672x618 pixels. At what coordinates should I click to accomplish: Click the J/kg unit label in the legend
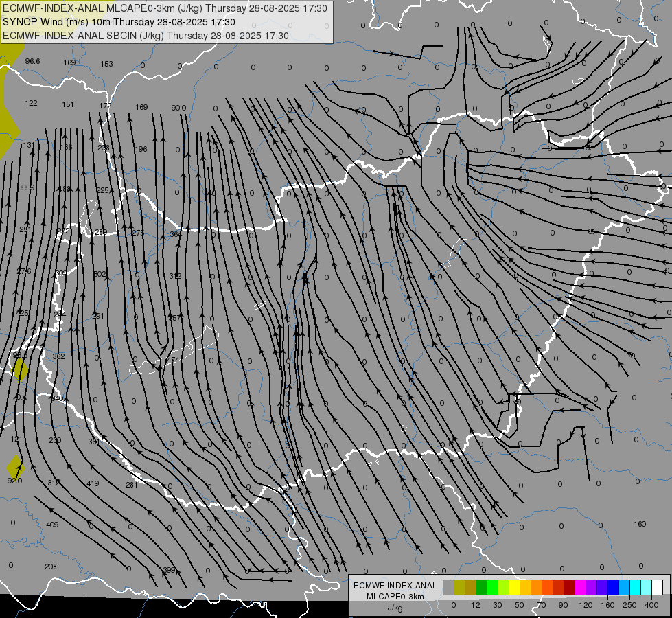(395, 608)
